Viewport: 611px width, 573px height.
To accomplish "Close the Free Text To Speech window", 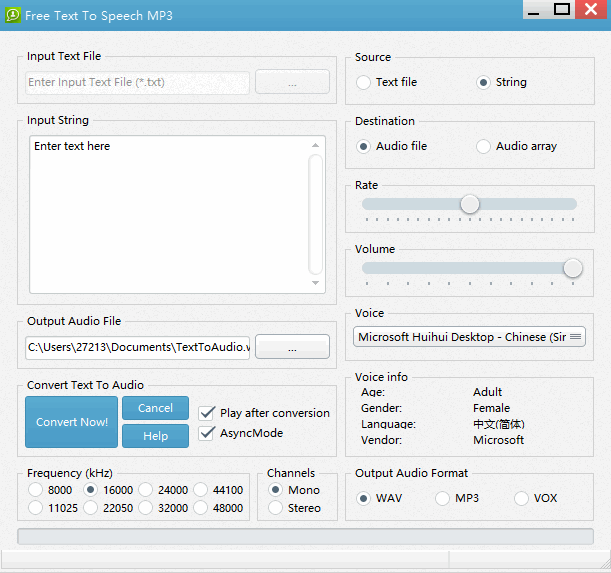I will (592, 9).
